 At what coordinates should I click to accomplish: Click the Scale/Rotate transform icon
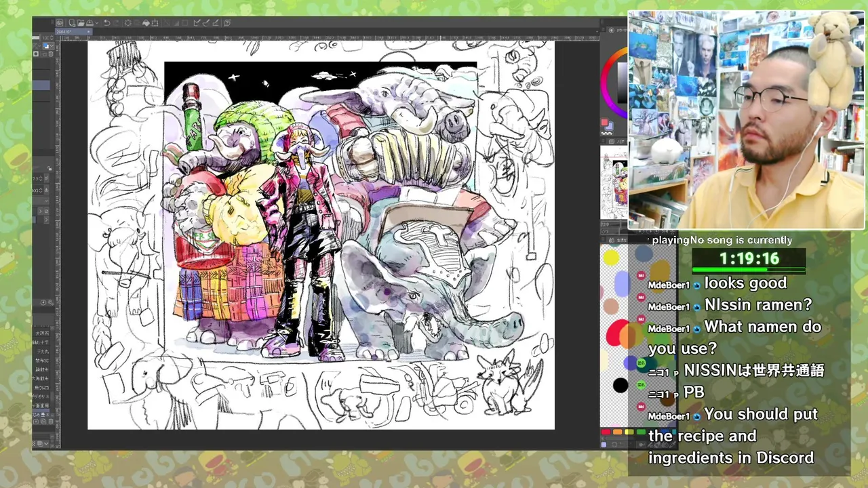click(155, 23)
